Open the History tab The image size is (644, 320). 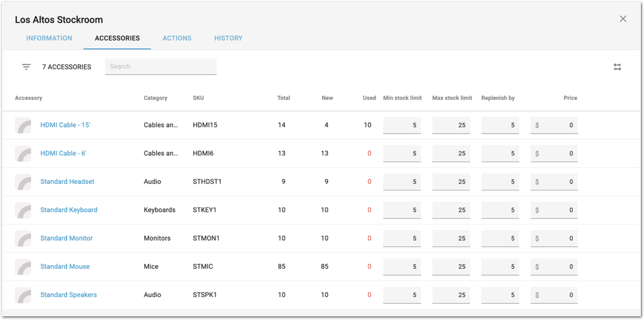pos(228,38)
